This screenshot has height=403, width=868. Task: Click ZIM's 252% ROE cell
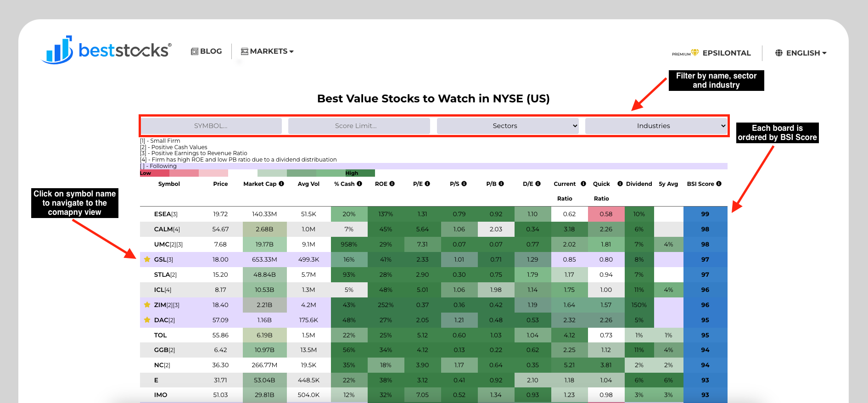click(386, 305)
